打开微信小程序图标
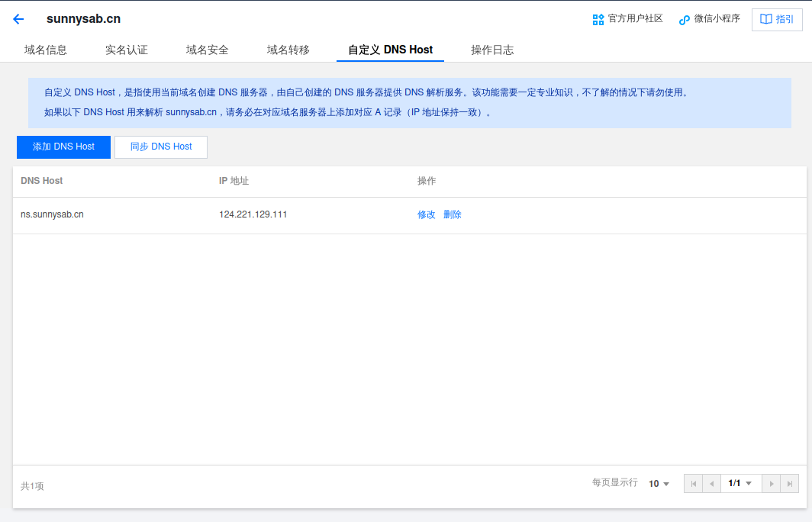 [x=685, y=19]
